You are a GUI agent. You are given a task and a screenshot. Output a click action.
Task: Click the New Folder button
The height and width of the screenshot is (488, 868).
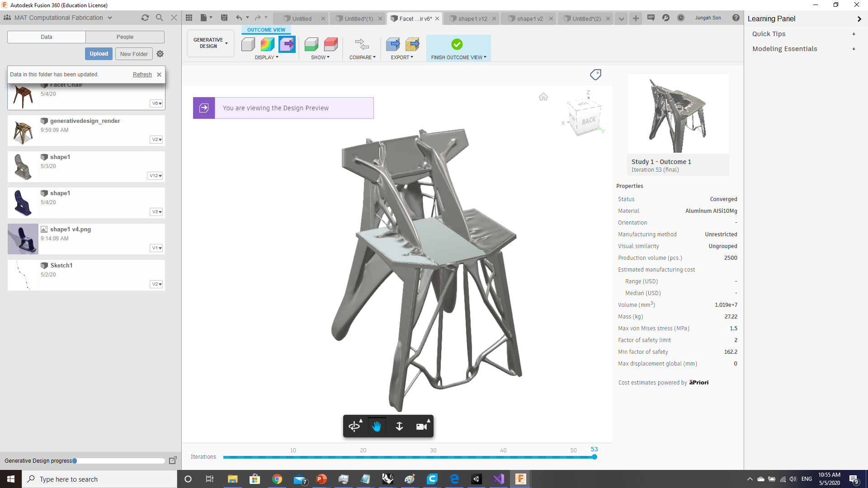pyautogui.click(x=134, y=54)
